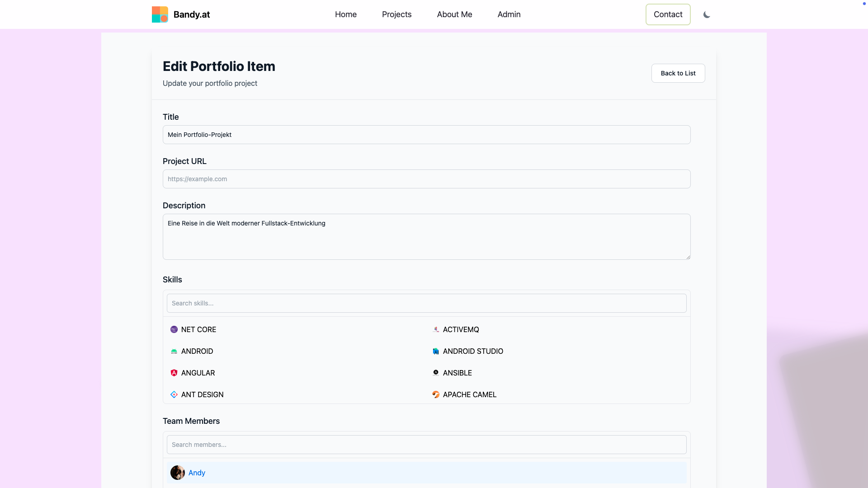Select the NET CORE skill icon

(174, 329)
